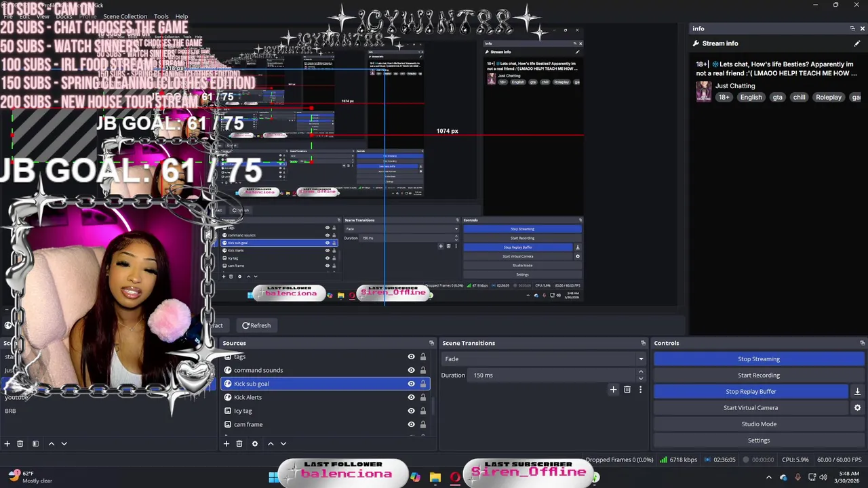
Task: Remove transition trash icon
Action: [x=627, y=390]
